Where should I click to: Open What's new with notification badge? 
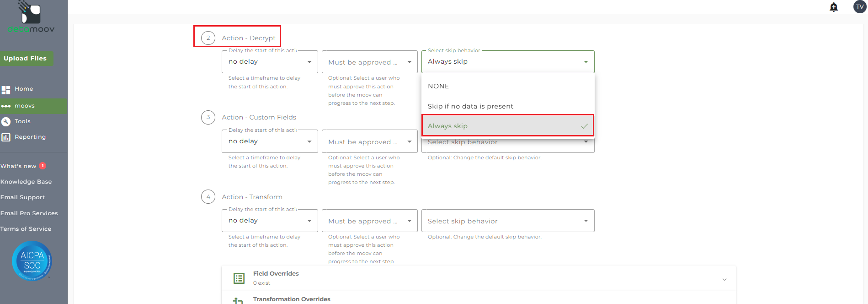tap(23, 166)
